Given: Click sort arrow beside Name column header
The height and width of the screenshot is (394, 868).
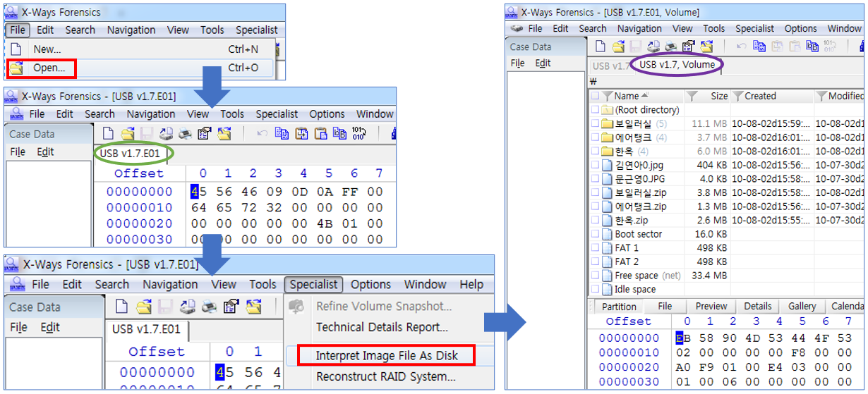Looking at the screenshot, I should click(x=646, y=95).
